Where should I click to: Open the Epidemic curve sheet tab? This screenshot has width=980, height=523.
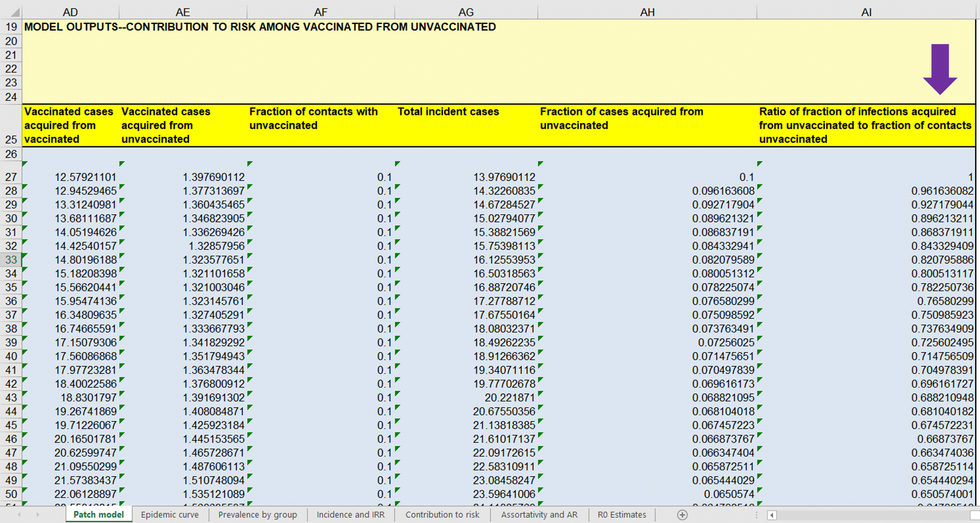click(x=170, y=515)
